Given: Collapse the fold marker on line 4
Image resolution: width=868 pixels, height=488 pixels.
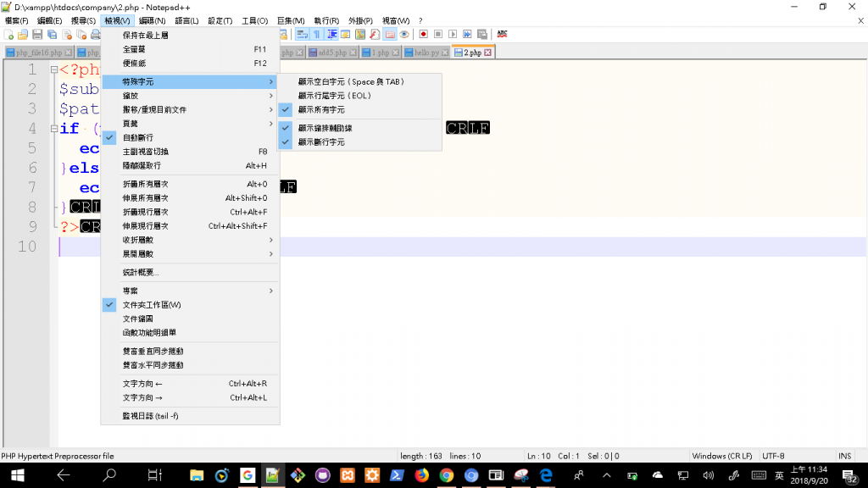Looking at the screenshot, I should 53,129.
